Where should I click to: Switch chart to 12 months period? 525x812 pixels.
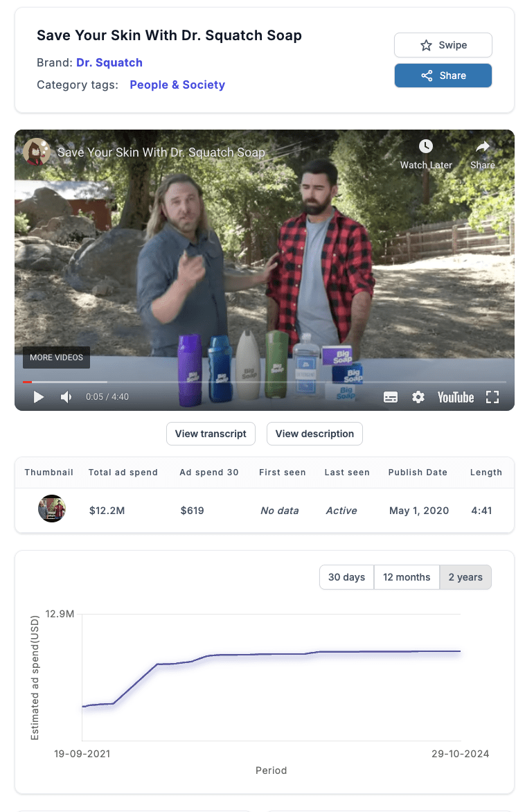(x=407, y=577)
